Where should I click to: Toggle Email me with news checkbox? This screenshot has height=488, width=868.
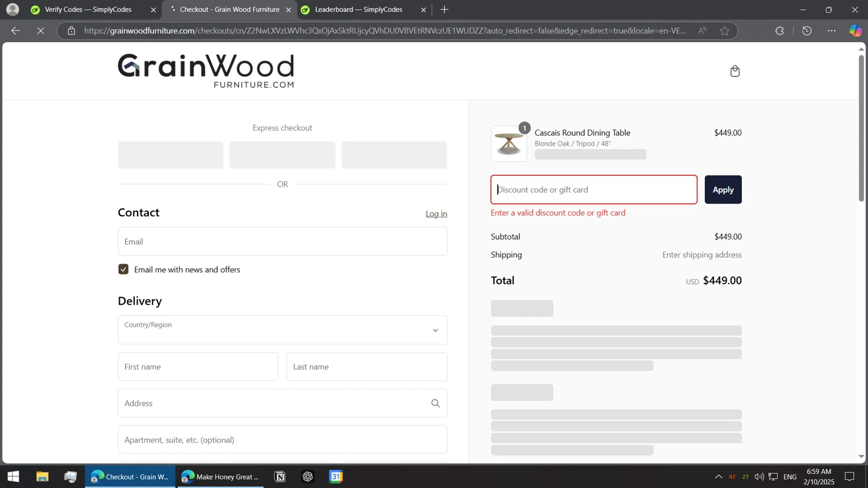point(123,269)
